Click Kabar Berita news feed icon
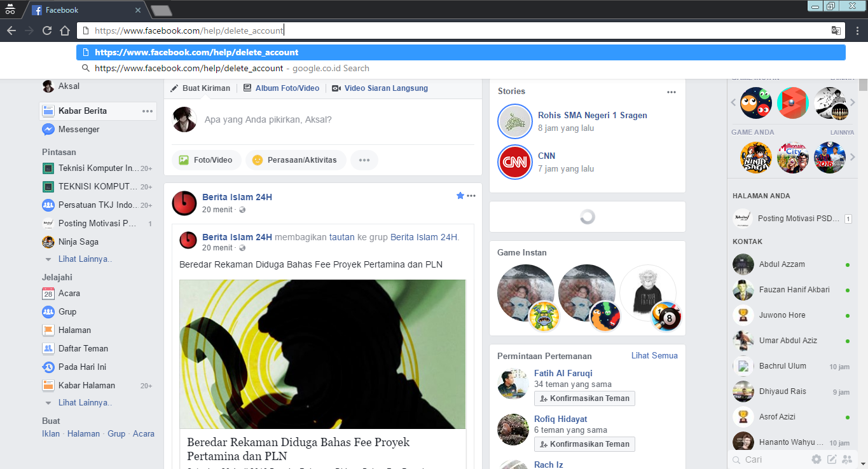Viewport: 868px width, 469px height. 48,111
